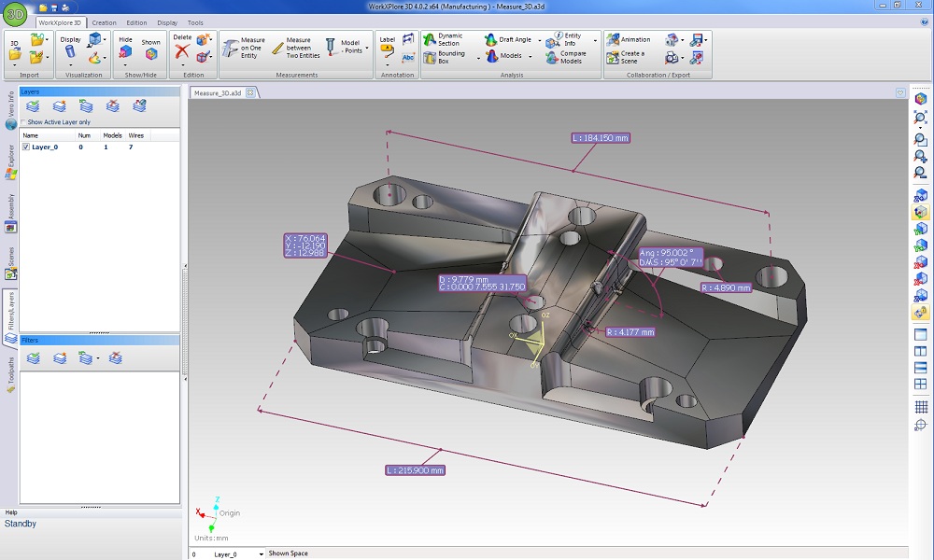The height and width of the screenshot is (560, 934).
Task: Click the Shown entities icon
Action: click(150, 53)
